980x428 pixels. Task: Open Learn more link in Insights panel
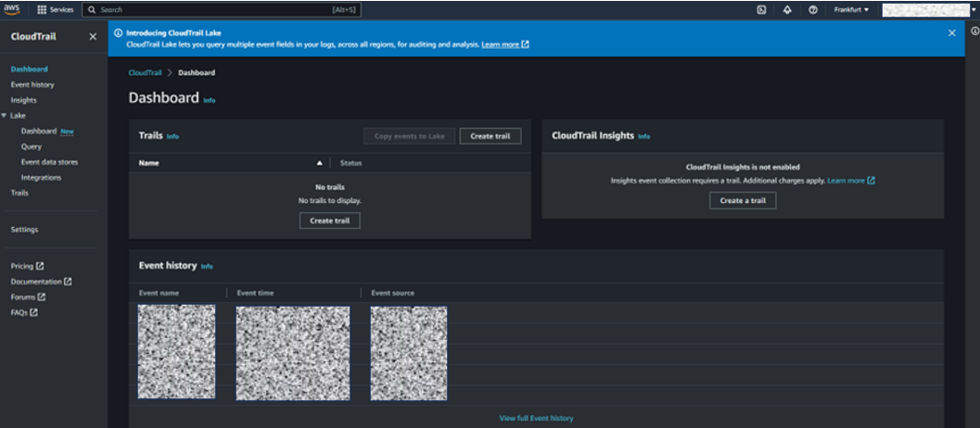pos(851,181)
